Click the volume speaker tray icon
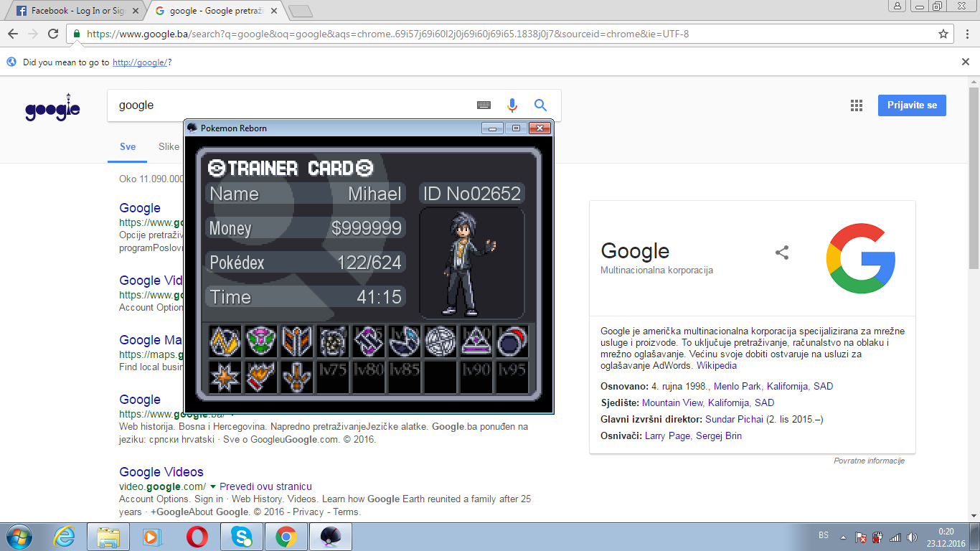980x551 pixels. coord(912,537)
